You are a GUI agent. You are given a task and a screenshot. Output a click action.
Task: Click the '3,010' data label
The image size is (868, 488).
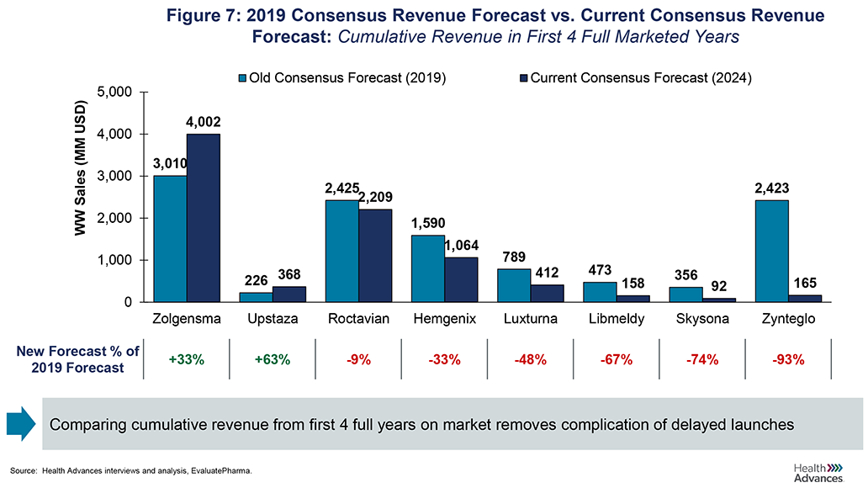pos(170,163)
